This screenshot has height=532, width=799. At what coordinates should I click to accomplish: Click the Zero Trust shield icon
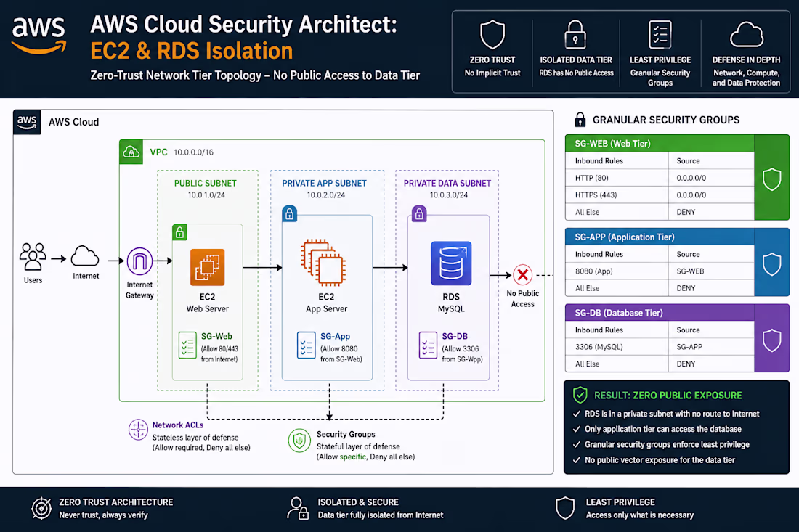[492, 35]
